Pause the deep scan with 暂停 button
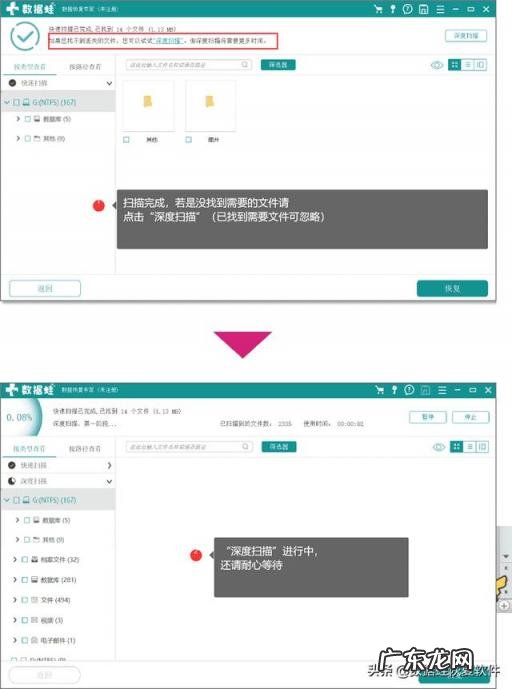Image resolution: width=512 pixels, height=689 pixels. (x=428, y=417)
